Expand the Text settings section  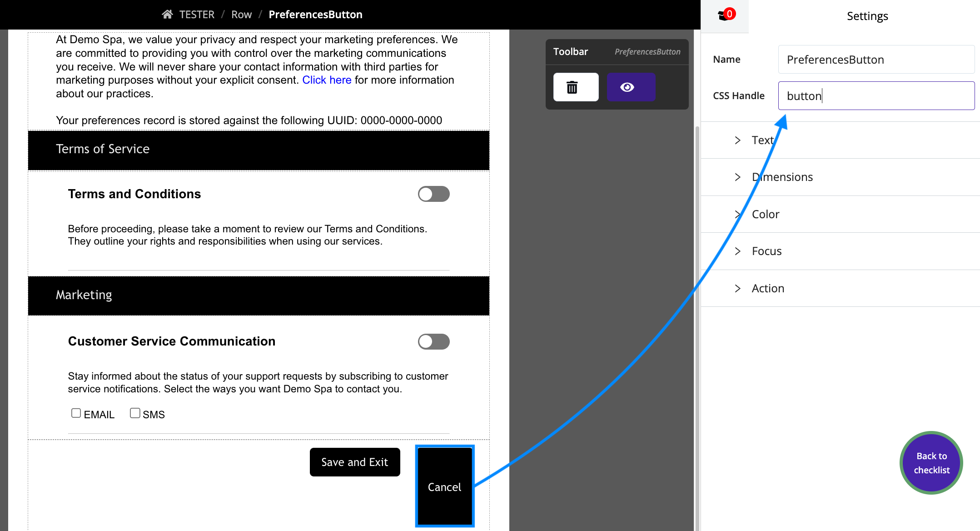(840, 140)
